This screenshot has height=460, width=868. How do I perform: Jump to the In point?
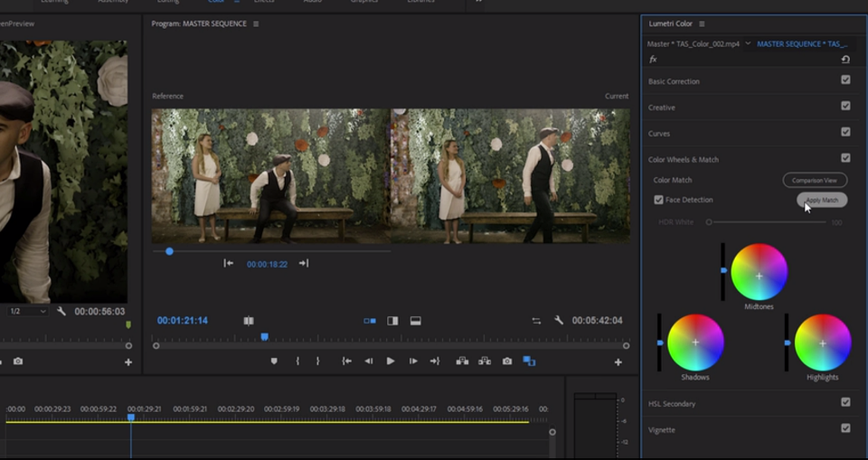[x=347, y=361]
